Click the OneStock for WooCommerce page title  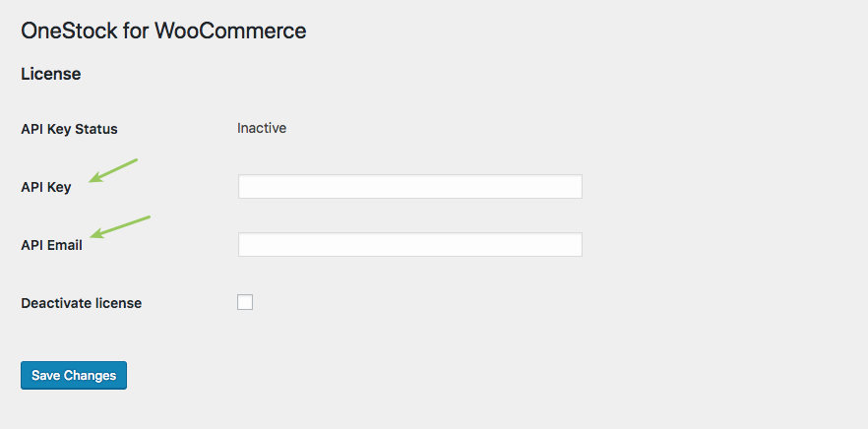163,31
